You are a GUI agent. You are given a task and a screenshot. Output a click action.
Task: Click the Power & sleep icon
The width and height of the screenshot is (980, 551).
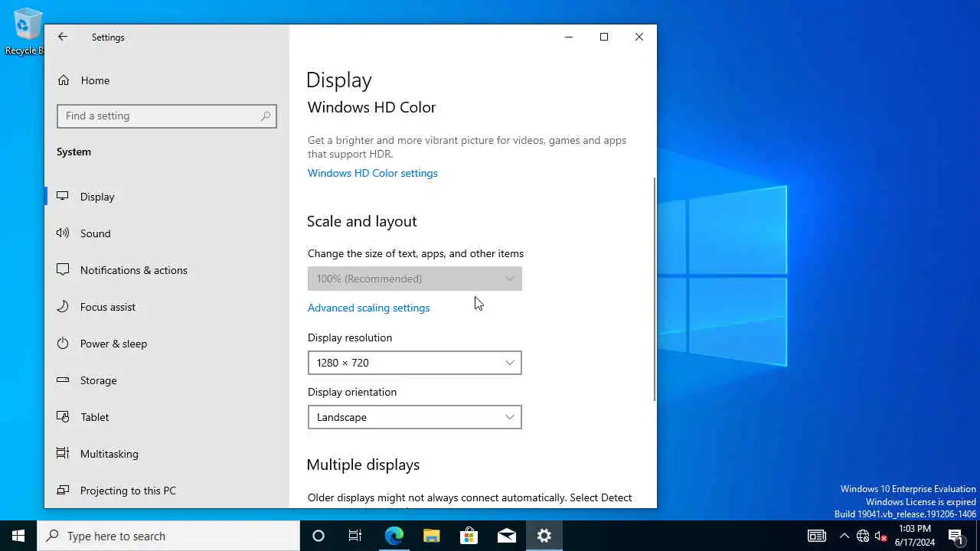(x=63, y=344)
